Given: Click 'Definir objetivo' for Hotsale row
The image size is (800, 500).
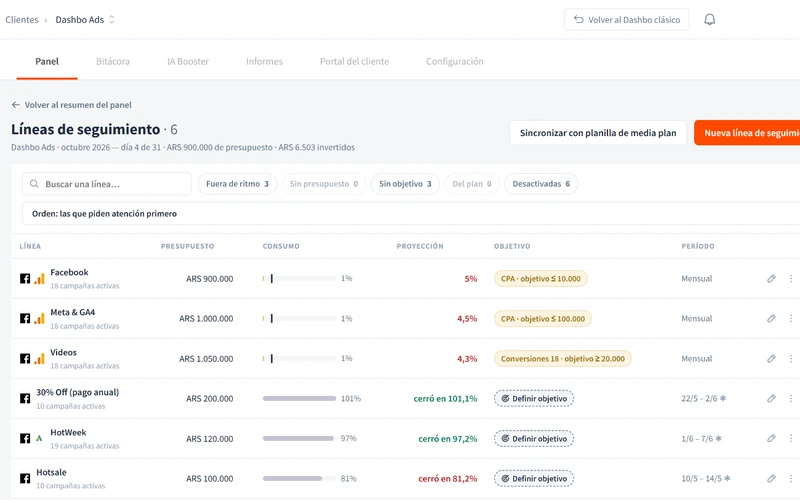Looking at the screenshot, I should click(x=534, y=479).
